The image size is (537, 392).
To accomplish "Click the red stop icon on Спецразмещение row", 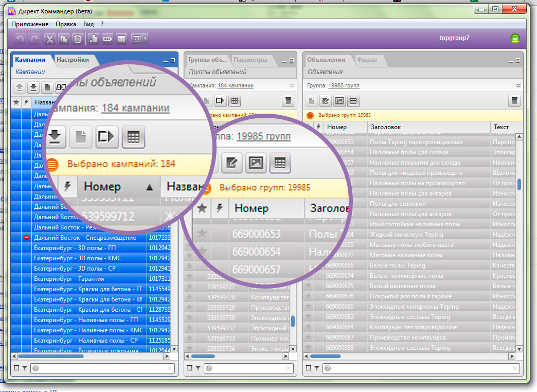I will tap(26, 238).
